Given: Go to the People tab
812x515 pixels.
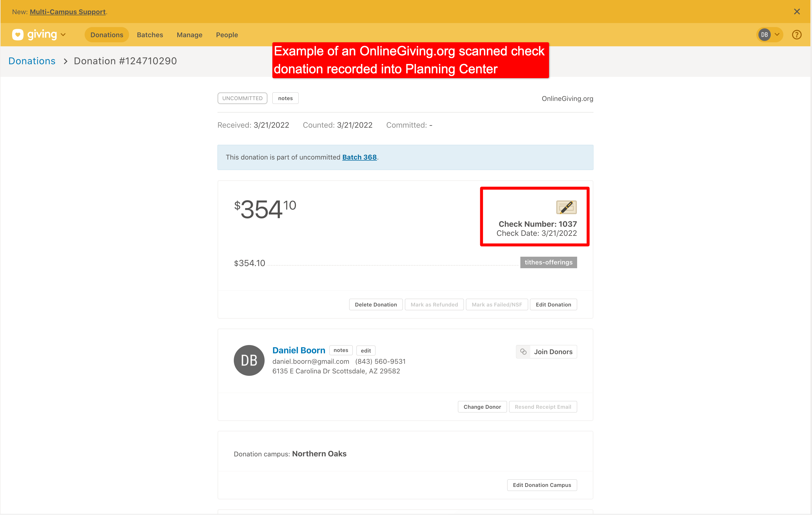Looking at the screenshot, I should [x=227, y=35].
